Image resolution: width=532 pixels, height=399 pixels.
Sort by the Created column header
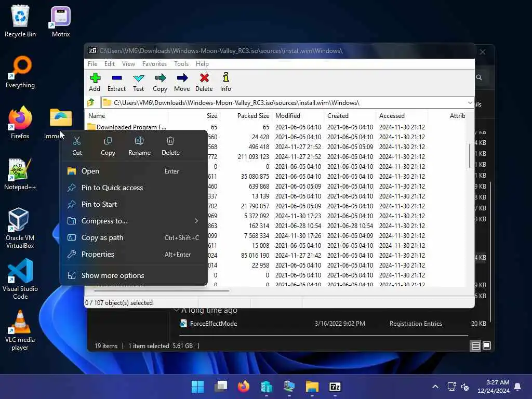350,116
